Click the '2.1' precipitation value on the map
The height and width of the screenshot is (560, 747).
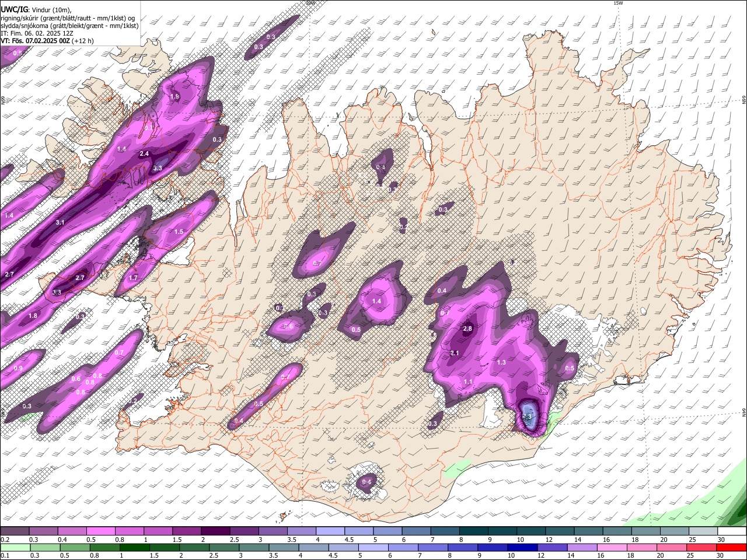tap(455, 353)
